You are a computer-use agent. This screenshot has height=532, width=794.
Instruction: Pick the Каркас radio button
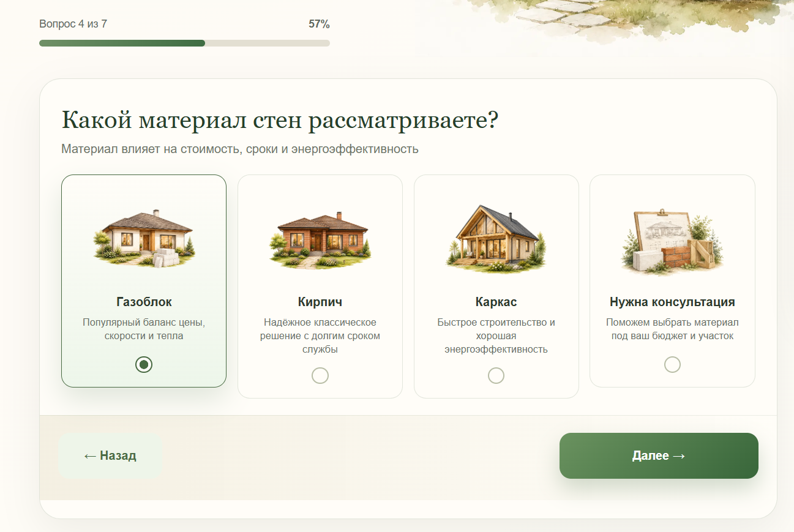point(496,375)
